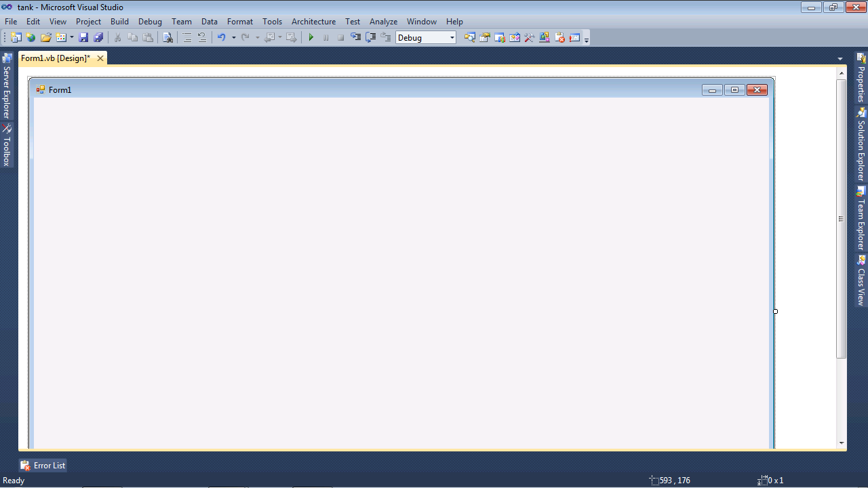Expand the Properties side panel
This screenshot has width=868, height=488.
coord(861,78)
